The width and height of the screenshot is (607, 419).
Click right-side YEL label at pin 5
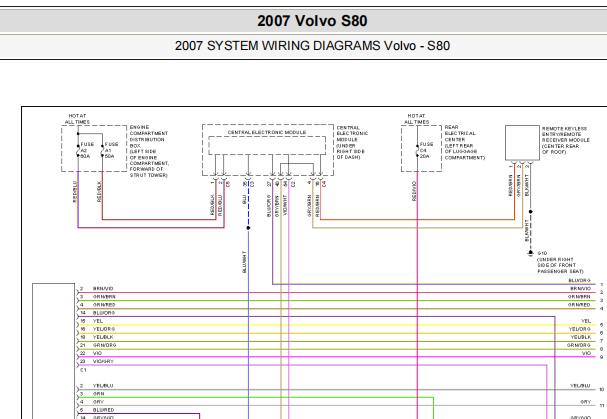coord(586,321)
